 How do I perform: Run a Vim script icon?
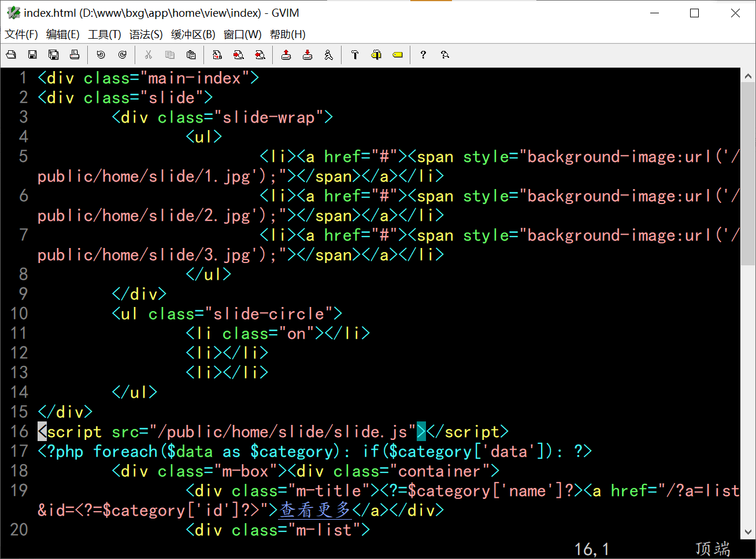(328, 55)
